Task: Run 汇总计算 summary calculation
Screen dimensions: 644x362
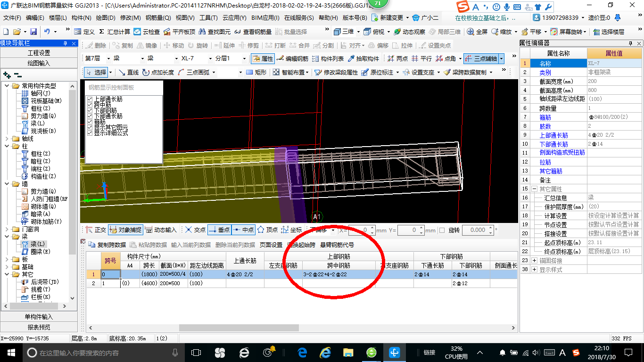Action: [x=115, y=32]
